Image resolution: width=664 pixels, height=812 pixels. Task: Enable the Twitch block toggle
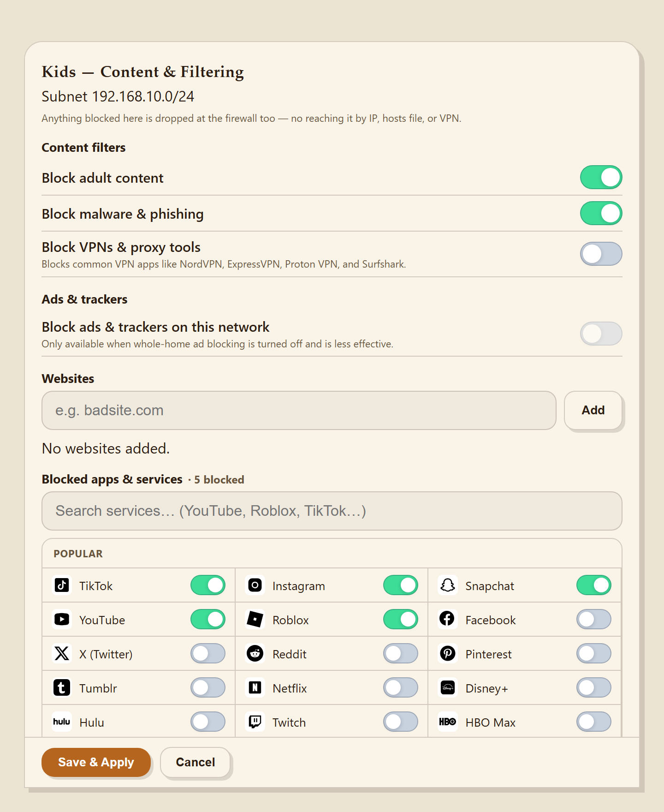pyautogui.click(x=401, y=722)
